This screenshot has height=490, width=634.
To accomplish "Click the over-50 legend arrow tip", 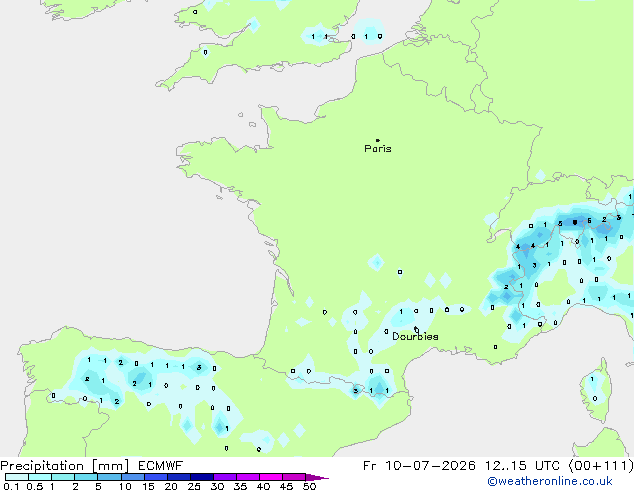I will [x=317, y=477].
